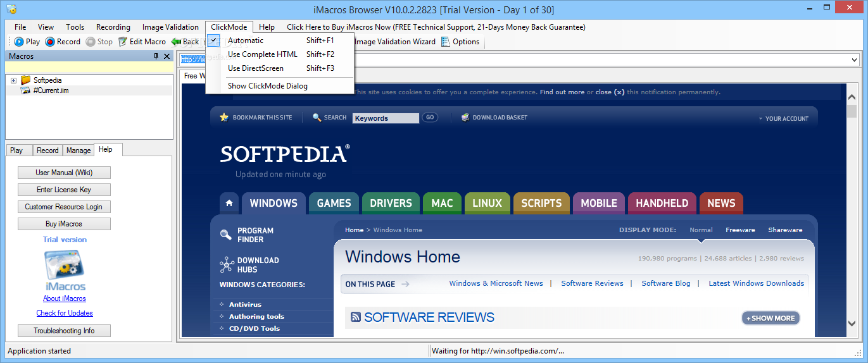Launch the Image Validation Wizard
Viewport: 868px width, 363px height.
click(x=395, y=42)
